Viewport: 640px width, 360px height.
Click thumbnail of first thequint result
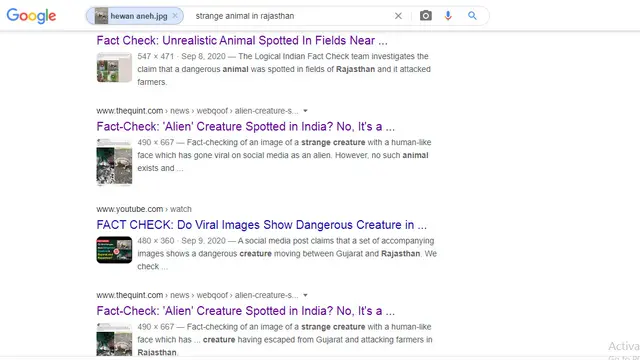(x=114, y=162)
